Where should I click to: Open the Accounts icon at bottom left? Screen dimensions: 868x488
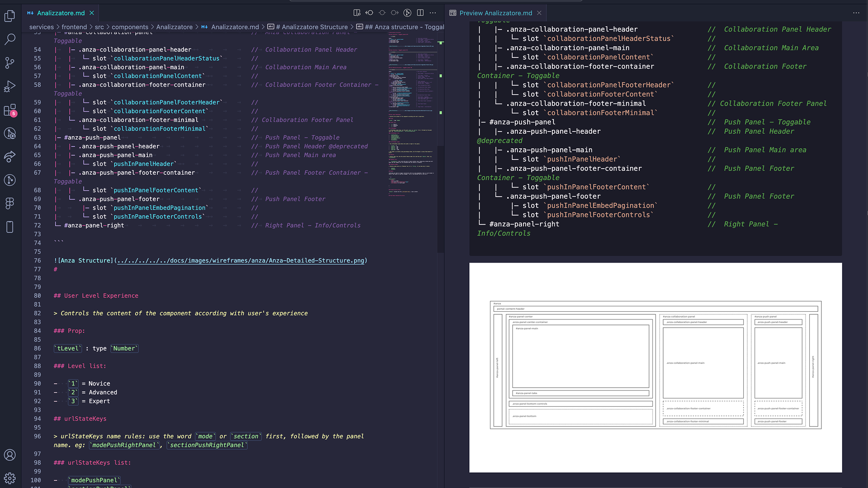pos(9,455)
